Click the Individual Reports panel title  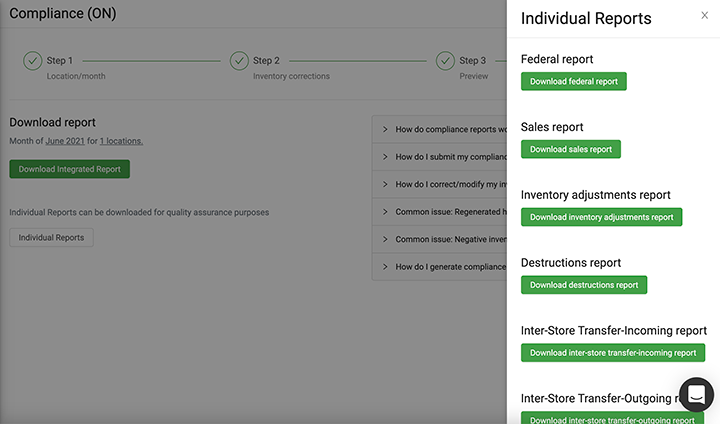tap(586, 18)
